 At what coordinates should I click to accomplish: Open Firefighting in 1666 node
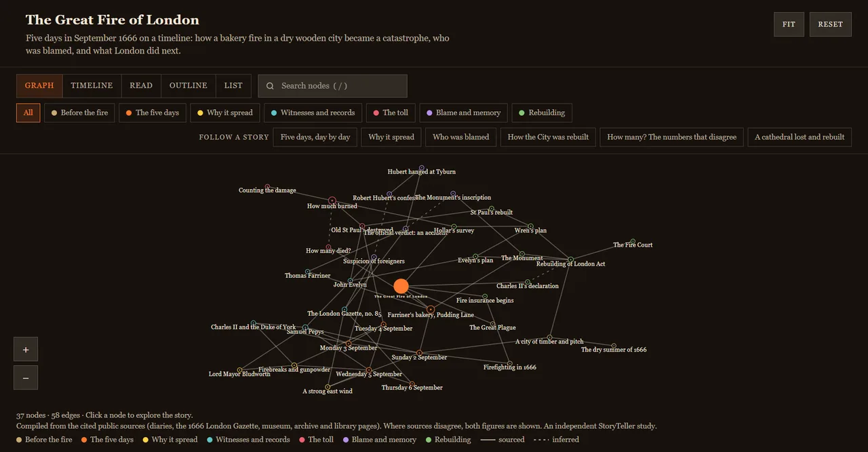coord(509,363)
